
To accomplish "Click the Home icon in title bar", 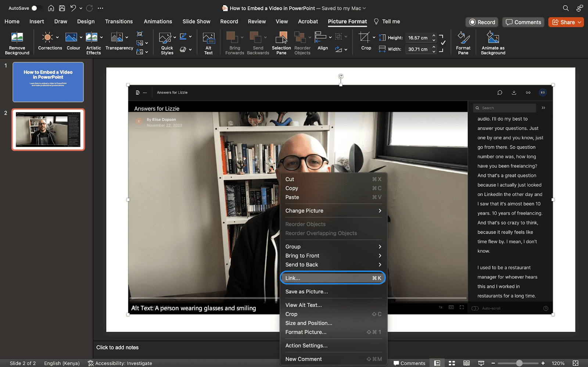I will 51,8.
